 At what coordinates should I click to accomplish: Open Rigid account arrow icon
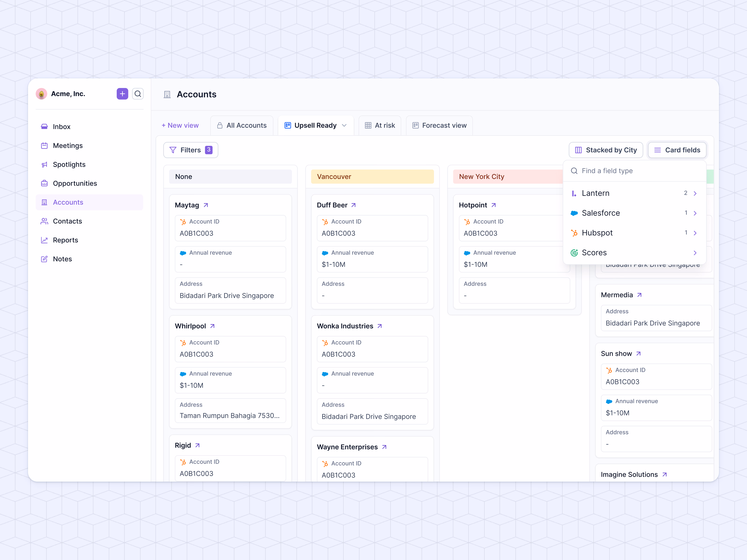[197, 446]
